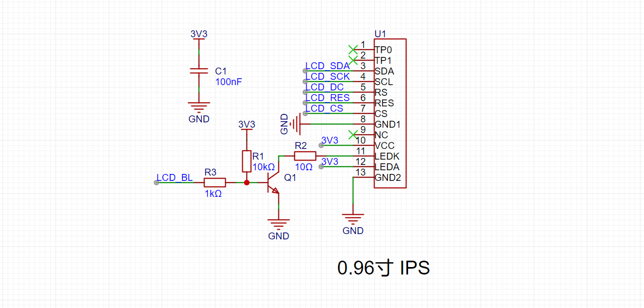Viewport: 644px width, 308px height.
Task: Click the 100nF value text
Action: tap(229, 82)
